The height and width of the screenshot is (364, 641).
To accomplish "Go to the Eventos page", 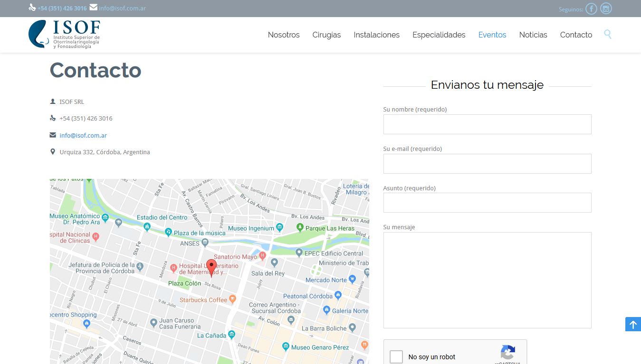I will tap(492, 35).
